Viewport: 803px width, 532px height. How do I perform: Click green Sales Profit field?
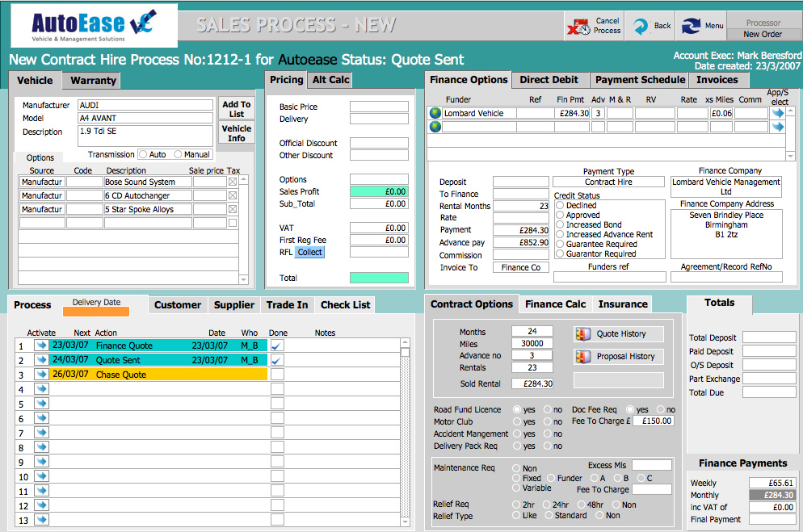pyautogui.click(x=378, y=192)
